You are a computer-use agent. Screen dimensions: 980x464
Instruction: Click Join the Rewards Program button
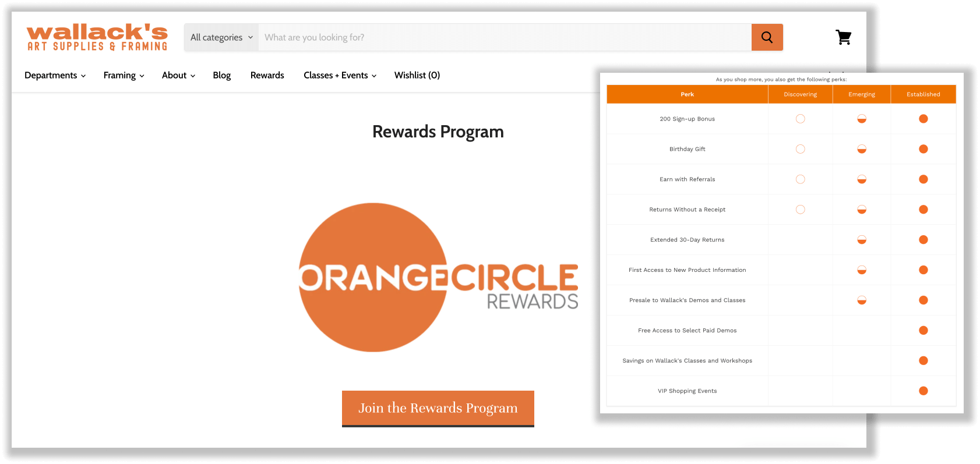coord(438,409)
